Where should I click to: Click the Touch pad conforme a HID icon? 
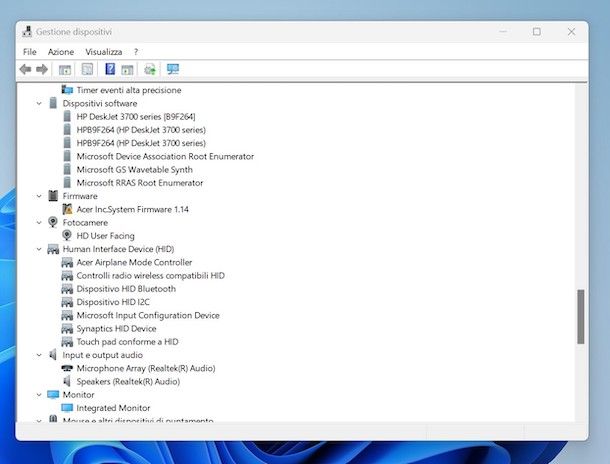point(67,342)
